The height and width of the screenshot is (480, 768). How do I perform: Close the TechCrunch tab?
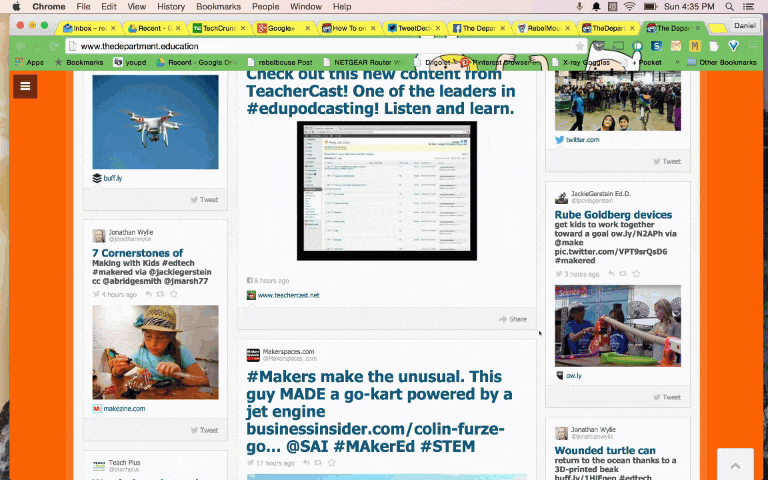point(242,28)
